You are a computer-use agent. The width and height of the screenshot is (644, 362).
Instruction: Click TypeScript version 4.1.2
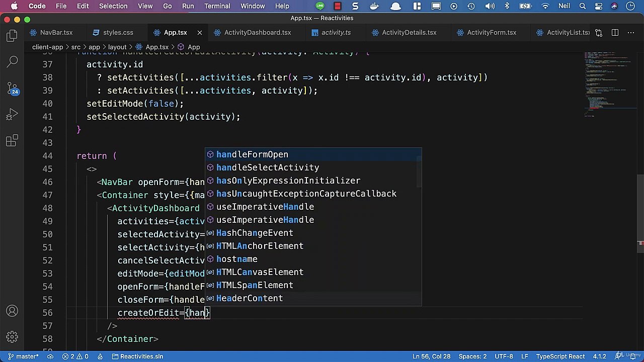click(x=599, y=356)
